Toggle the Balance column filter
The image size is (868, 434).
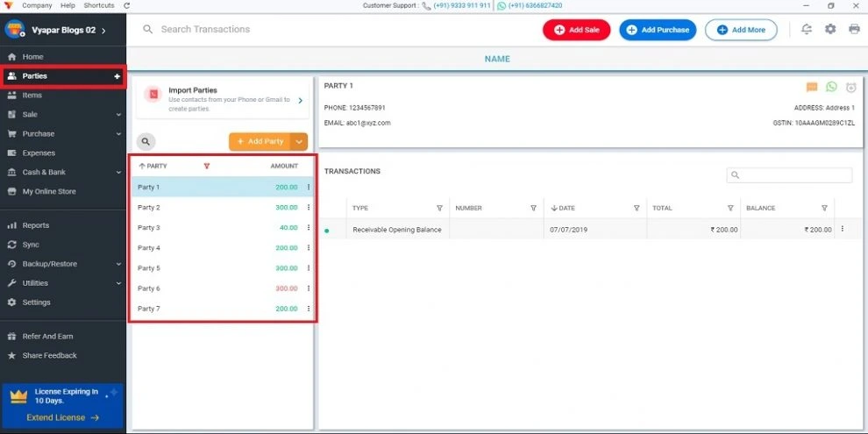[824, 208]
